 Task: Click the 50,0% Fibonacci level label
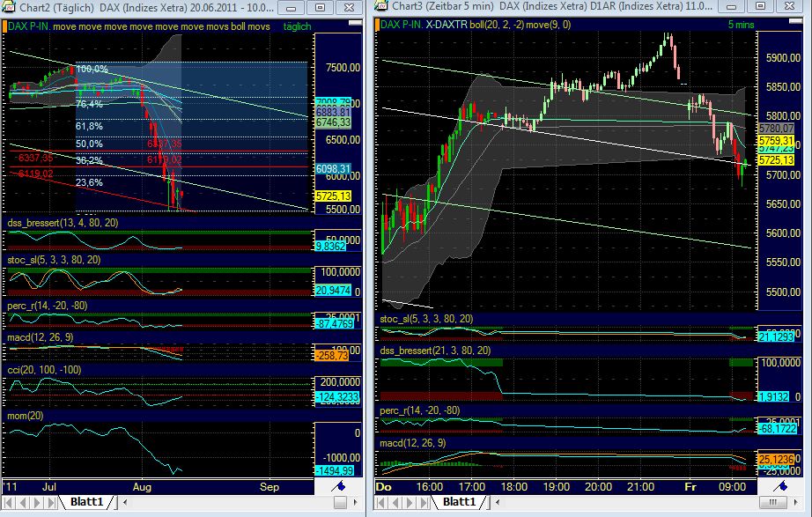(x=90, y=144)
